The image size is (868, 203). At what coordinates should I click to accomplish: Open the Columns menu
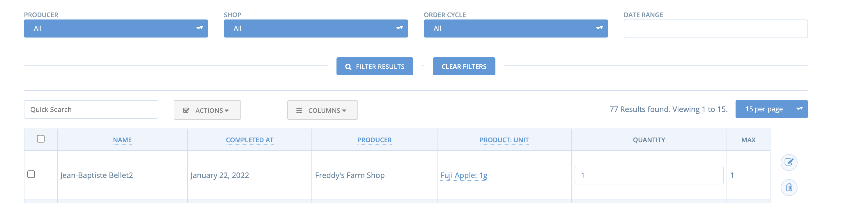322,110
